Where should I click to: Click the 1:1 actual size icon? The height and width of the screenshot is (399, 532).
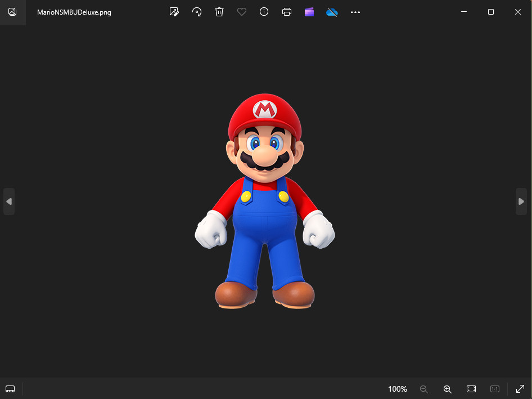[495, 389]
